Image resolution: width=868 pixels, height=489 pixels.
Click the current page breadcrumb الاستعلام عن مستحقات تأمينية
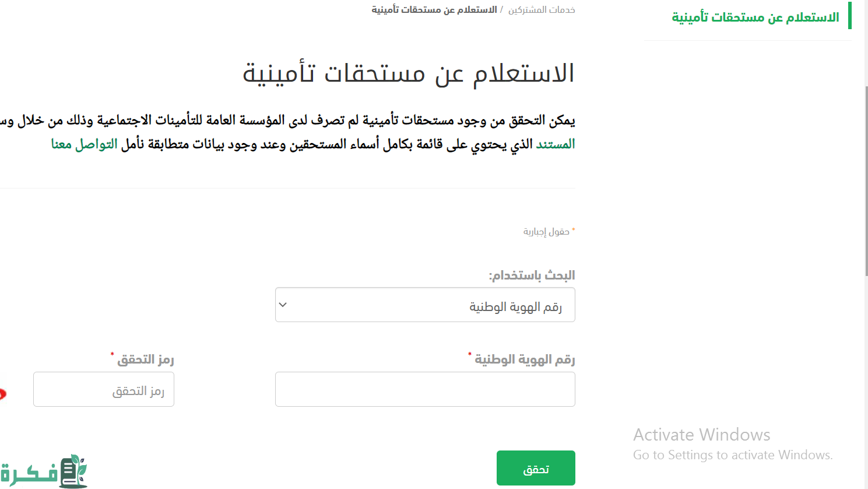pyautogui.click(x=434, y=10)
